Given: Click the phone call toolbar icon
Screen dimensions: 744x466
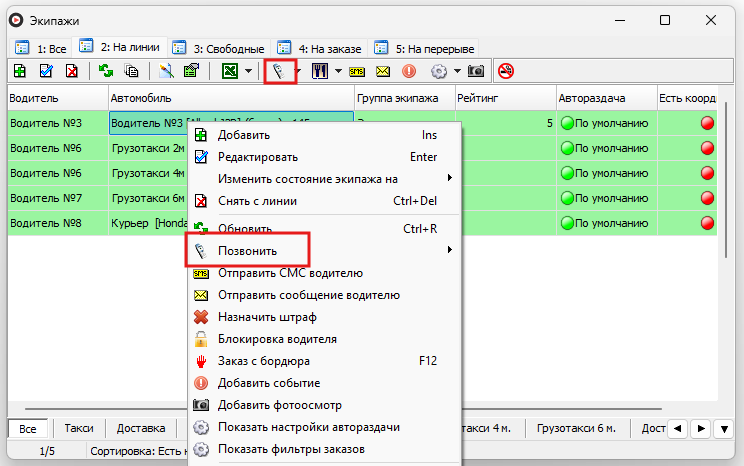Looking at the screenshot, I should [279, 71].
